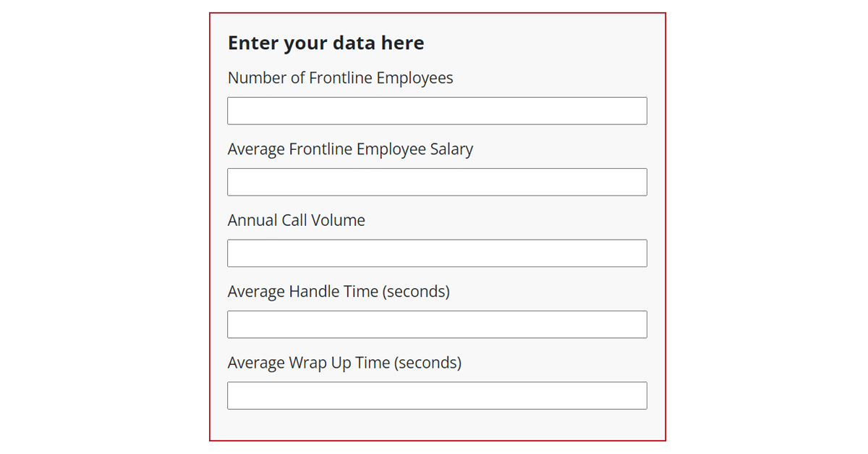Click the Enter your data here heading
The image size is (868, 454).
[x=325, y=43]
